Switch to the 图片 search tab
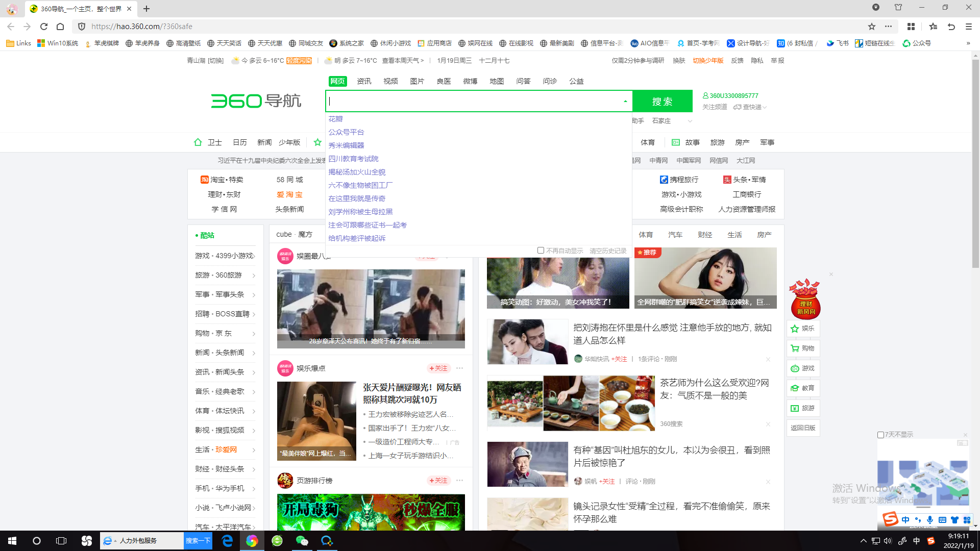Viewport: 980px width, 551px height. pyautogui.click(x=417, y=81)
